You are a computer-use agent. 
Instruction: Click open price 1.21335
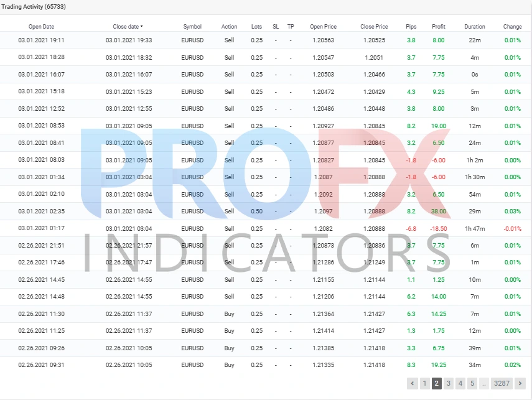click(x=324, y=365)
